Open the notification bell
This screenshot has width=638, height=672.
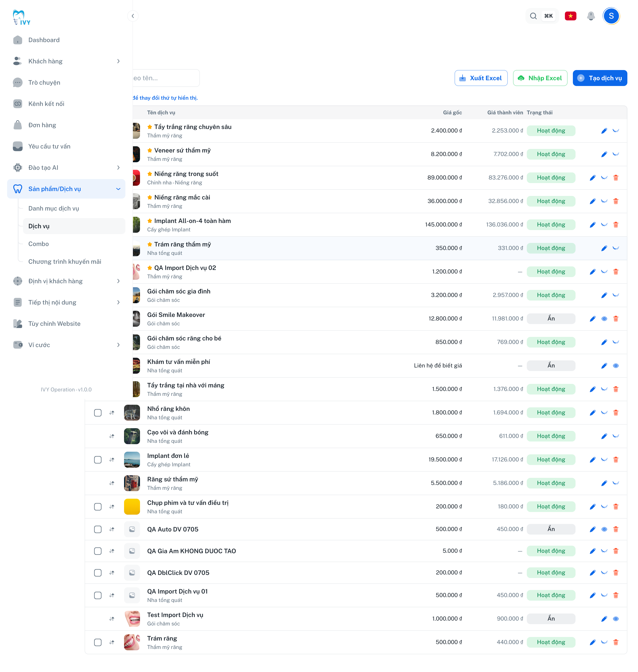[x=591, y=16]
